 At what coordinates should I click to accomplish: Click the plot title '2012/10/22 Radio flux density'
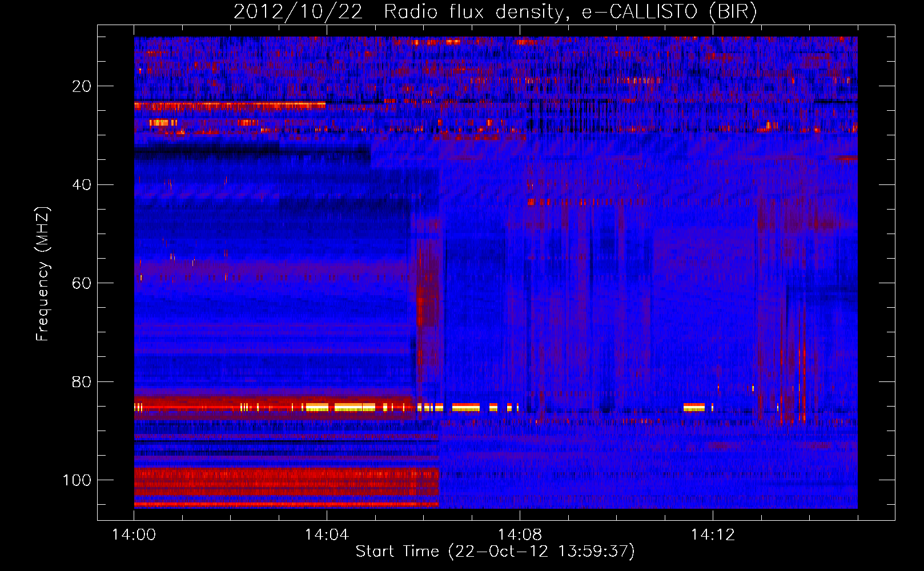pos(495,12)
